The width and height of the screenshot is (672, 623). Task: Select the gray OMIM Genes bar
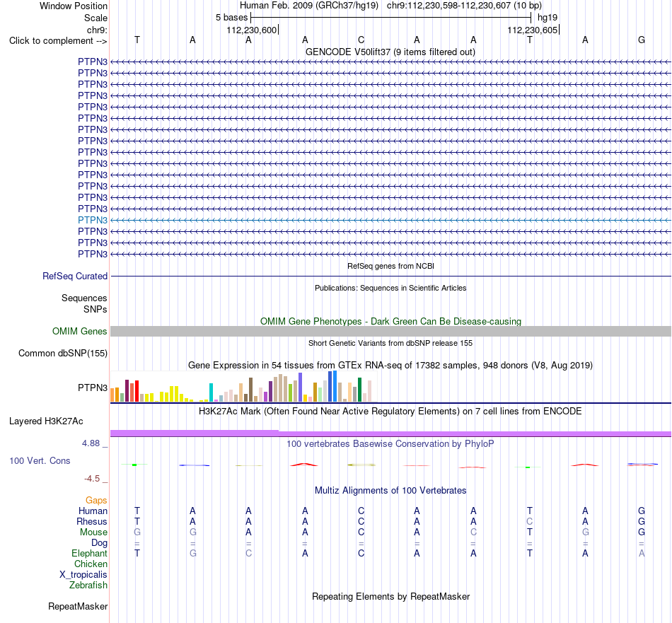(x=391, y=331)
